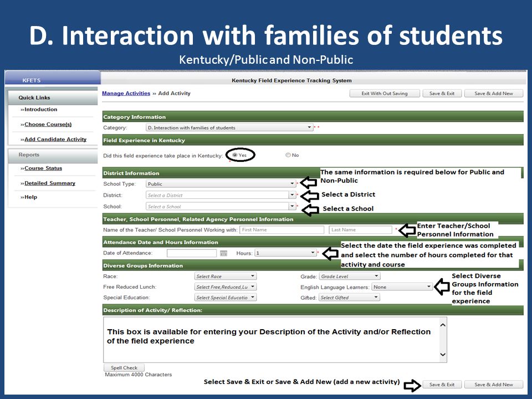Click the Spell Check button
The image size is (532, 399).
coord(124,367)
